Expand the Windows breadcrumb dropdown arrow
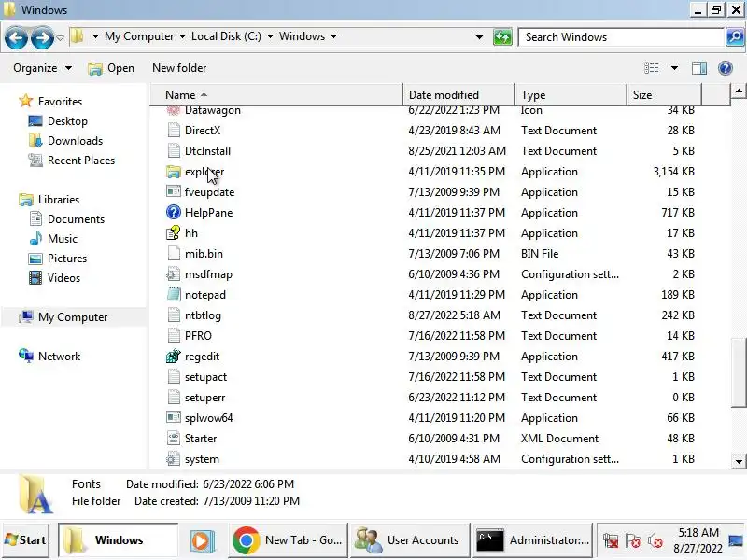The height and width of the screenshot is (560, 747). pos(333,36)
